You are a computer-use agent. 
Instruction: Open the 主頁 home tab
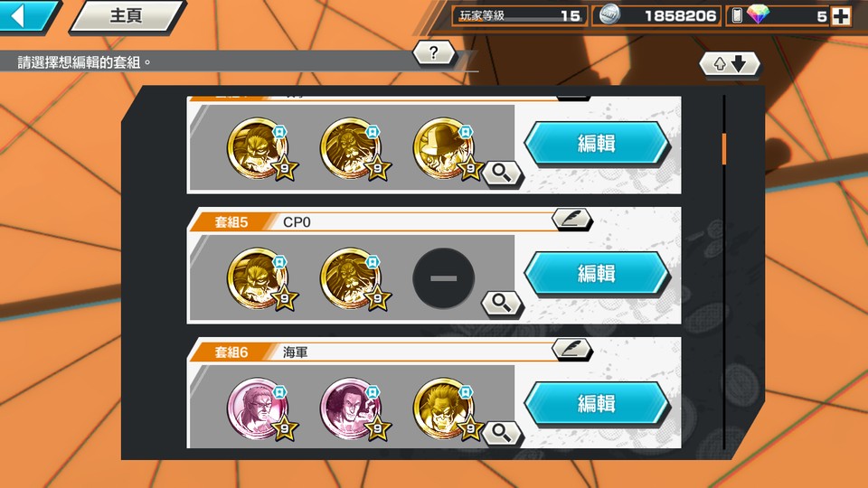[x=127, y=15]
